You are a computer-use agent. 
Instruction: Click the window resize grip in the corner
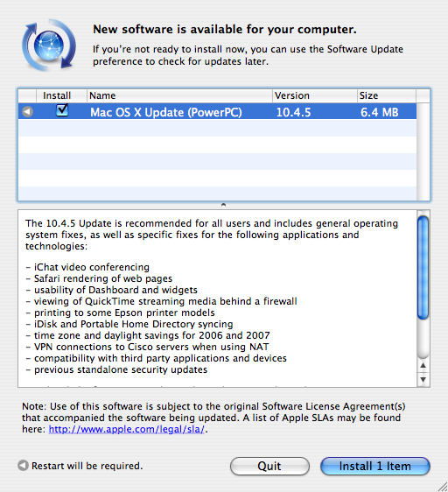coord(442,486)
